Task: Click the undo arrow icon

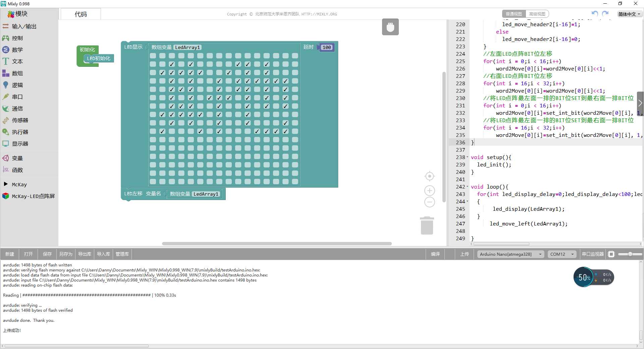Action: pos(595,14)
